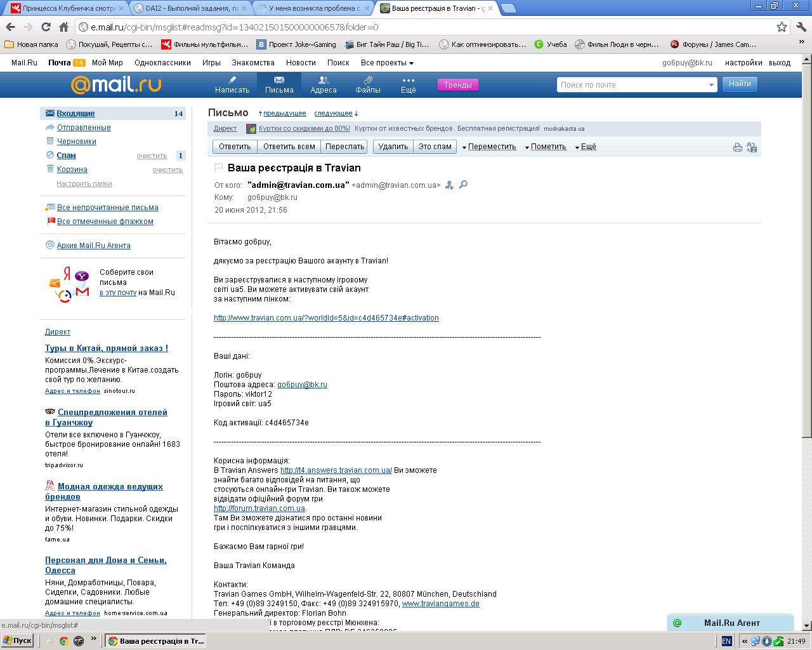
Task: Open Ещё header menu
Action: click(409, 84)
